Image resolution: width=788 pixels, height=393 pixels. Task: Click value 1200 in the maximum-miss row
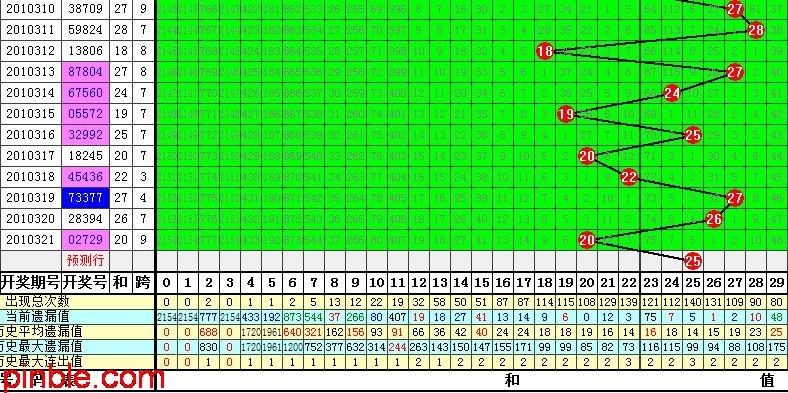click(x=292, y=347)
